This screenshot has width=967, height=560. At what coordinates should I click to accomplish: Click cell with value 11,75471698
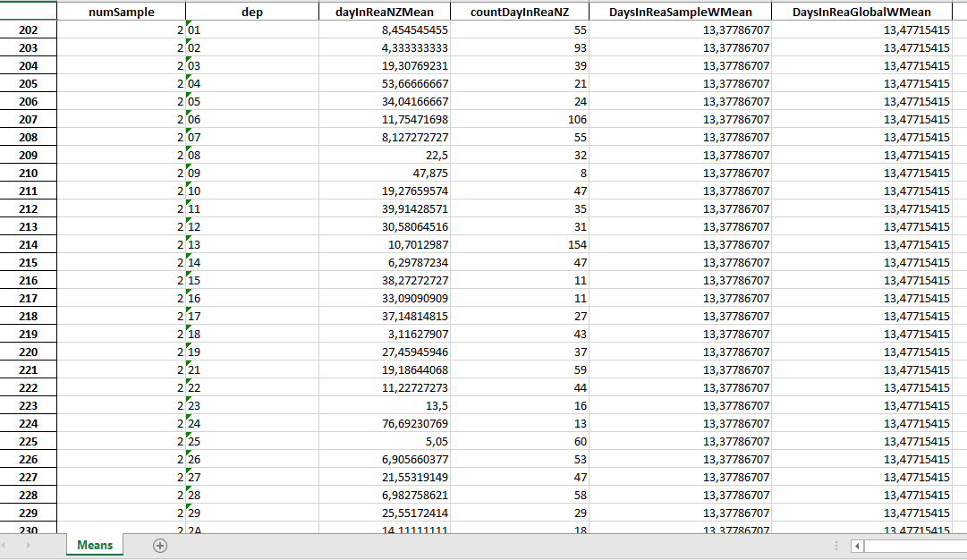click(x=385, y=120)
